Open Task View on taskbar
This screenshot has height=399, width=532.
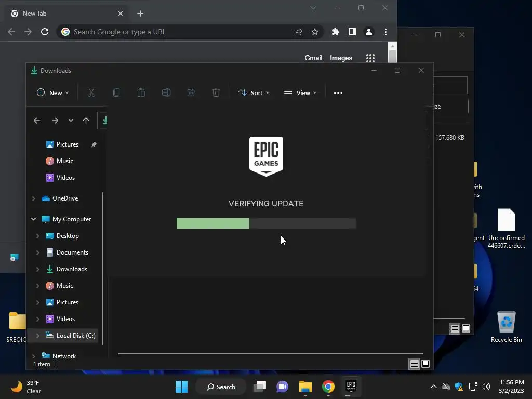260,387
